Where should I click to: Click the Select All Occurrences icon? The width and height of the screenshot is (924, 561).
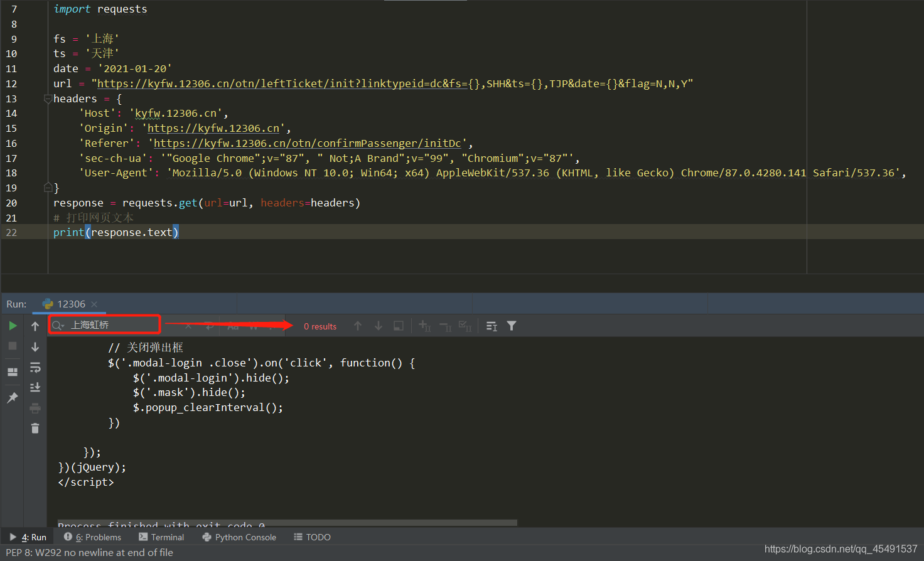click(x=399, y=326)
